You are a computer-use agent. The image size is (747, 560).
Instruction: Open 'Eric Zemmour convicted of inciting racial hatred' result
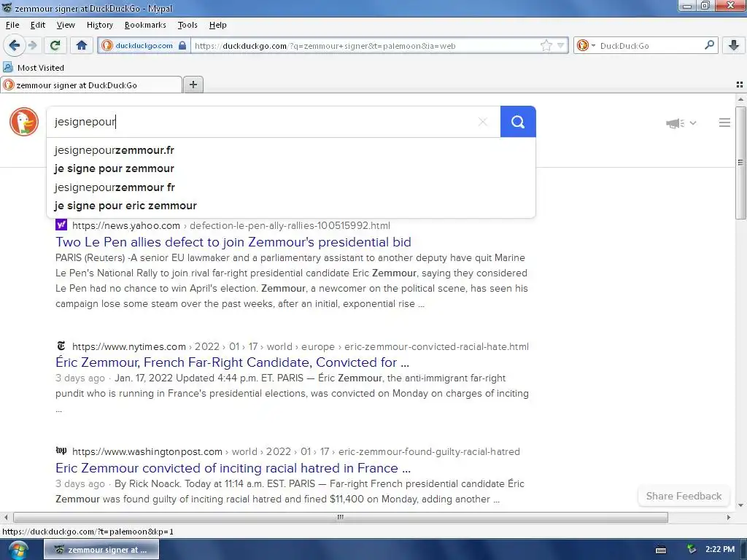[x=233, y=468]
